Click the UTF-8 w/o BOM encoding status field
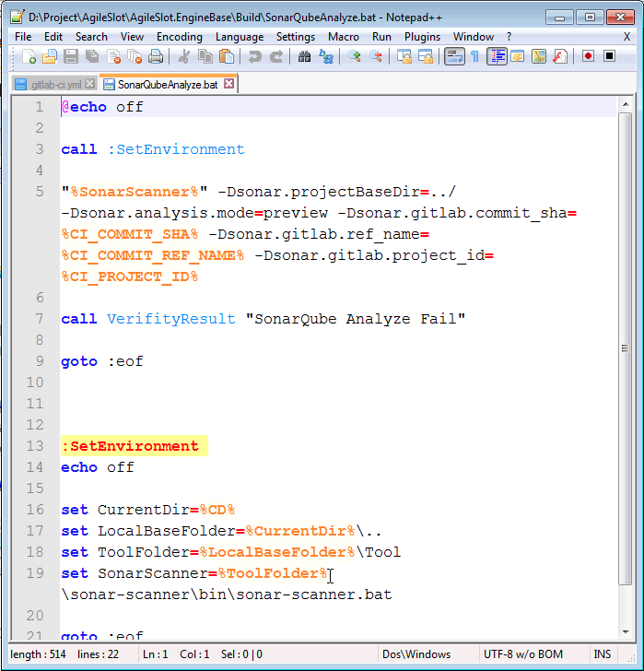The height and width of the screenshot is (671, 644). coord(523,654)
